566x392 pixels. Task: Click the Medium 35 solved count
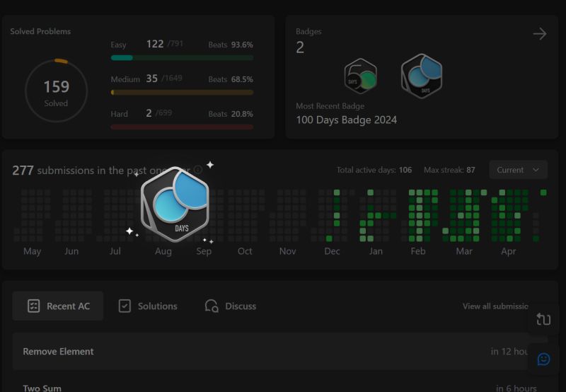[x=151, y=79]
